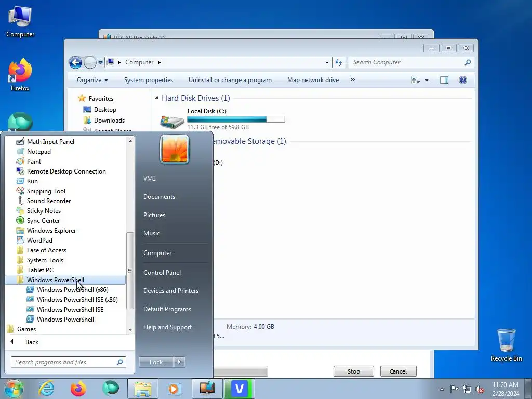The height and width of the screenshot is (399, 532).
Task: Click the Lock button
Action: (156, 362)
